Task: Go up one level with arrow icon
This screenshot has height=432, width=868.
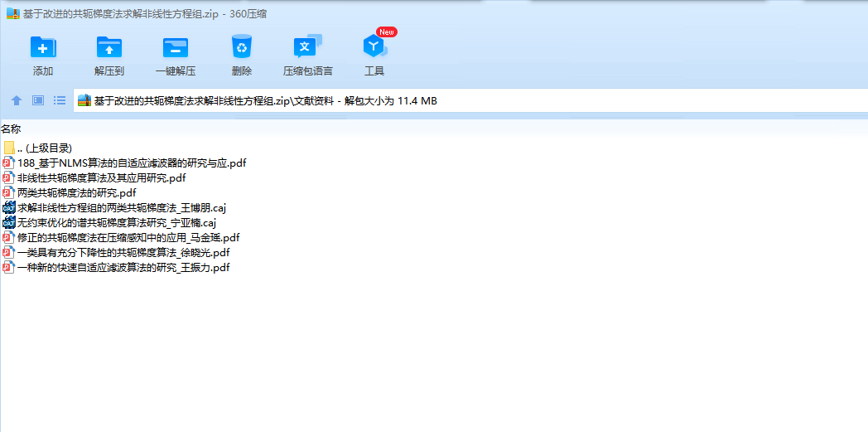Action: pyautogui.click(x=17, y=100)
